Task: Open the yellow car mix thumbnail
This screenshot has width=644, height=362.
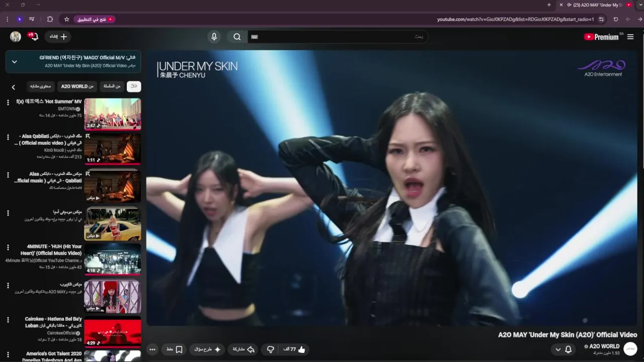Action: point(112,224)
